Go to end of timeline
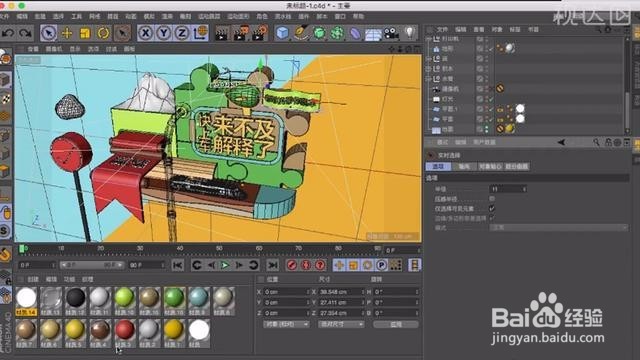 (272, 265)
